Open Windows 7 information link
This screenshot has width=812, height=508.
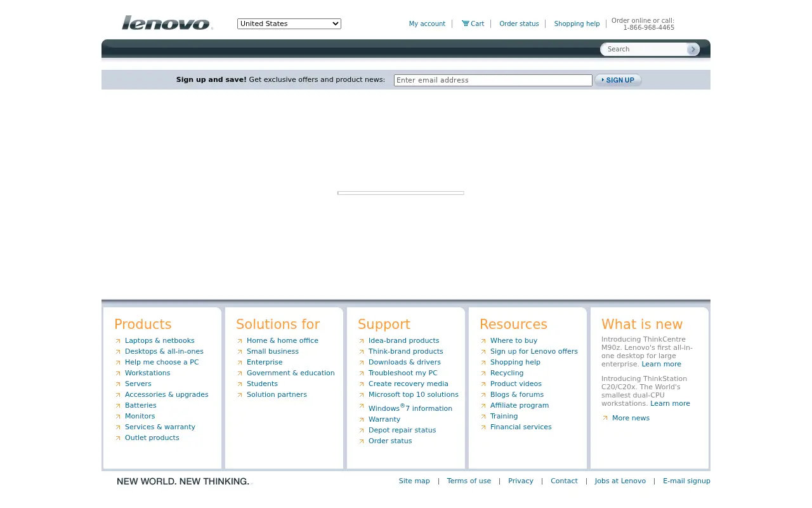pos(410,408)
